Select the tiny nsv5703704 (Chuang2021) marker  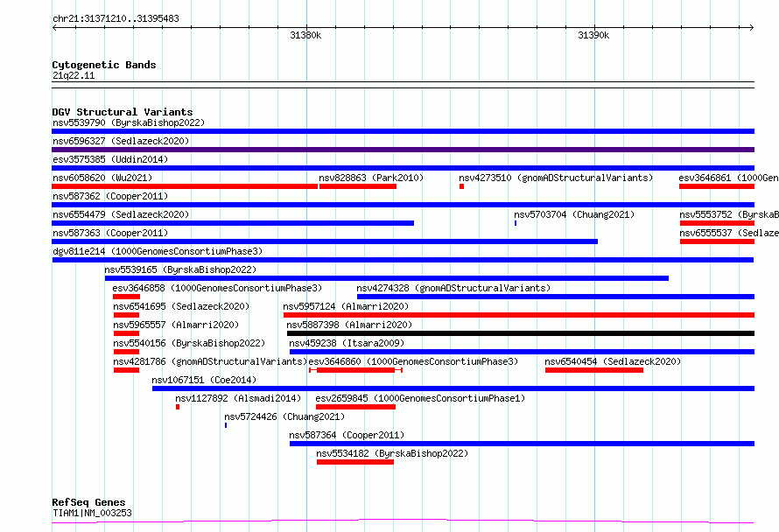click(516, 223)
